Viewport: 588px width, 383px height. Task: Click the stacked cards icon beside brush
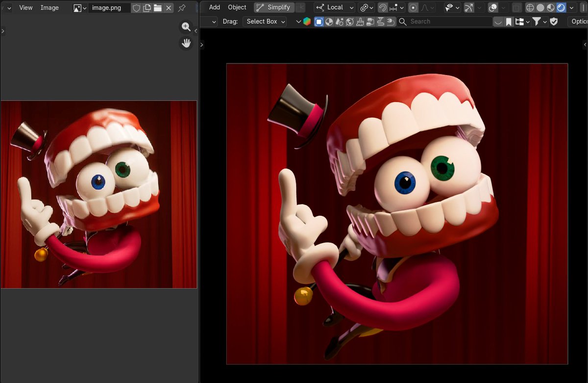tap(370, 22)
